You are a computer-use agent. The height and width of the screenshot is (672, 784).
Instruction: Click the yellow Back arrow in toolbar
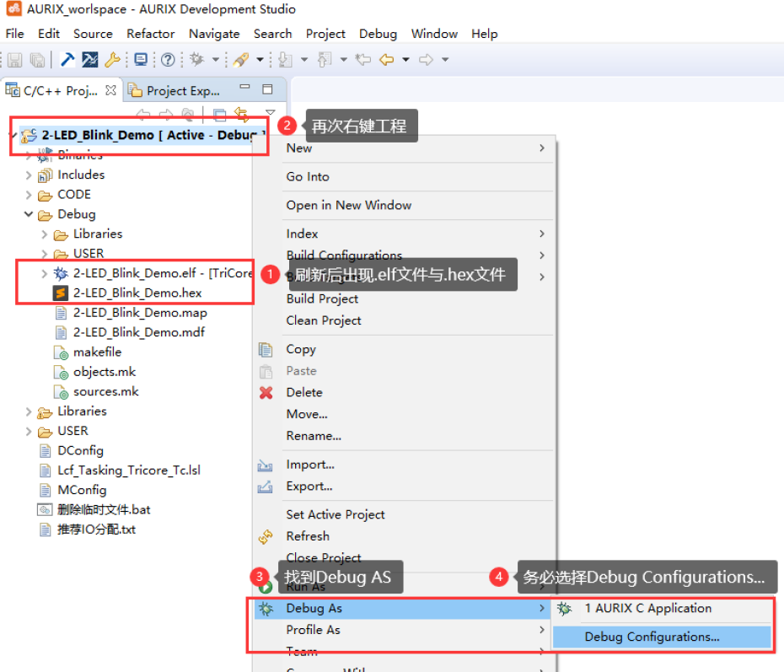tap(387, 60)
